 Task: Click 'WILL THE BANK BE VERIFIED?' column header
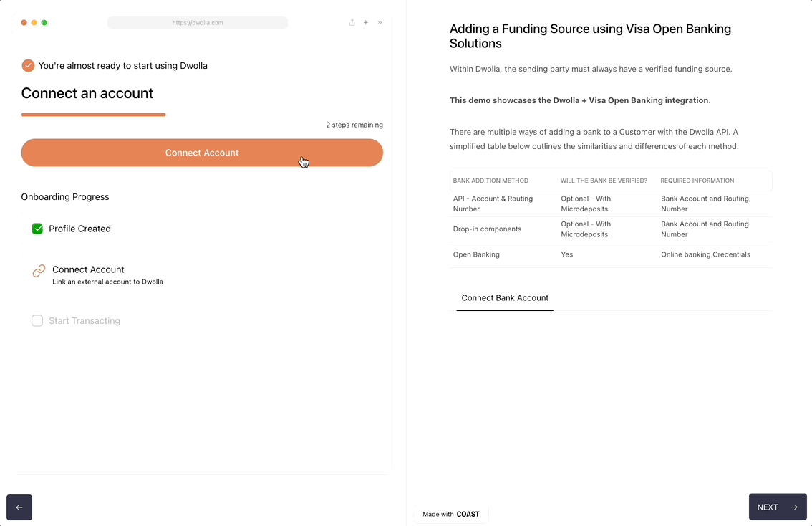pyautogui.click(x=604, y=181)
